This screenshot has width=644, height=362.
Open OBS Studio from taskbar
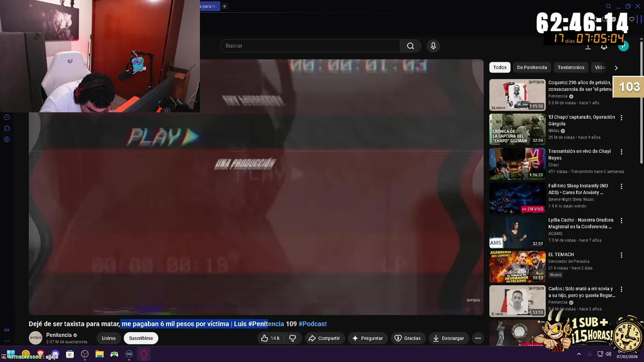pyautogui.click(x=85, y=354)
